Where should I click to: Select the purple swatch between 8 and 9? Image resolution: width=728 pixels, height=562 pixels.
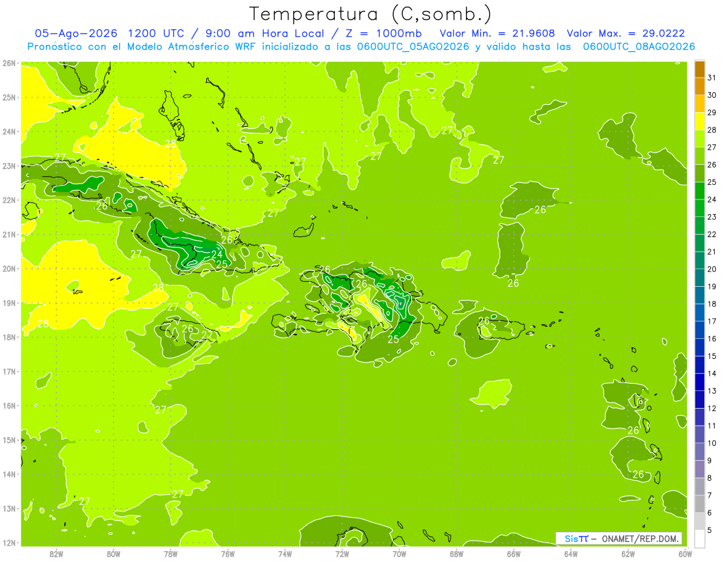pos(699,469)
